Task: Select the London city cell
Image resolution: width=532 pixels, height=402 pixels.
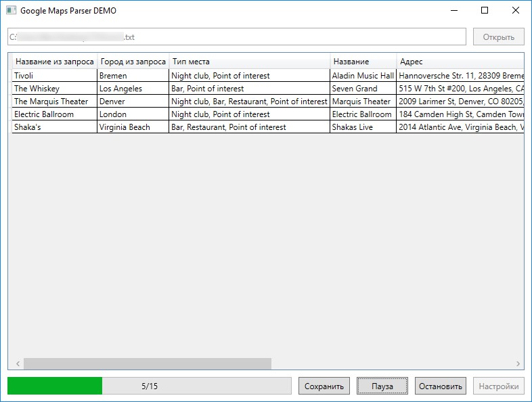Action: tap(133, 114)
